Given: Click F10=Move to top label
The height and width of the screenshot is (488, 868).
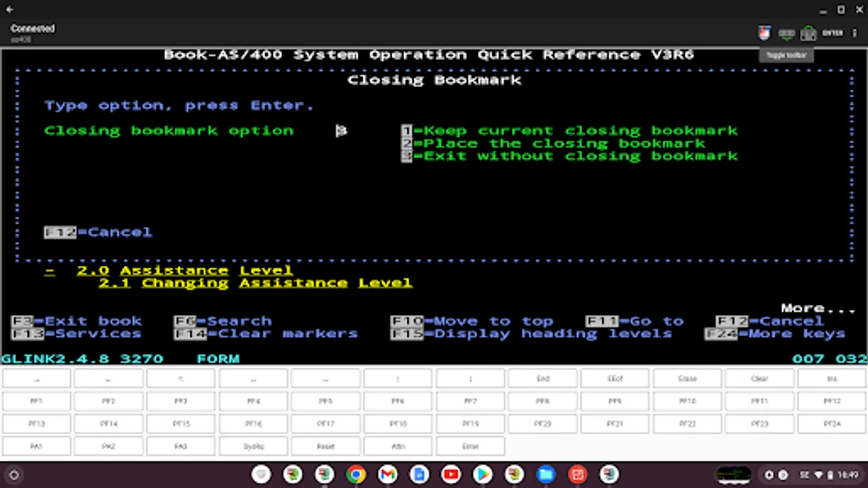Looking at the screenshot, I should 472,321.
